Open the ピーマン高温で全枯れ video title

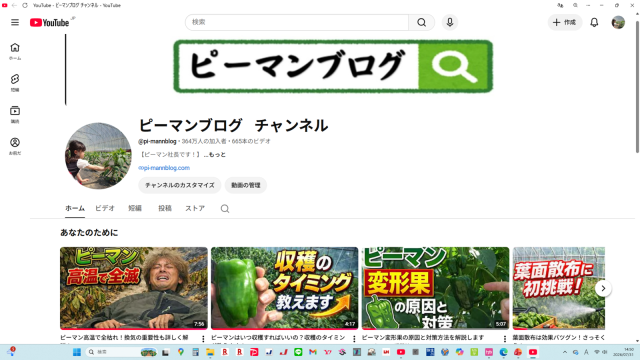124,338
